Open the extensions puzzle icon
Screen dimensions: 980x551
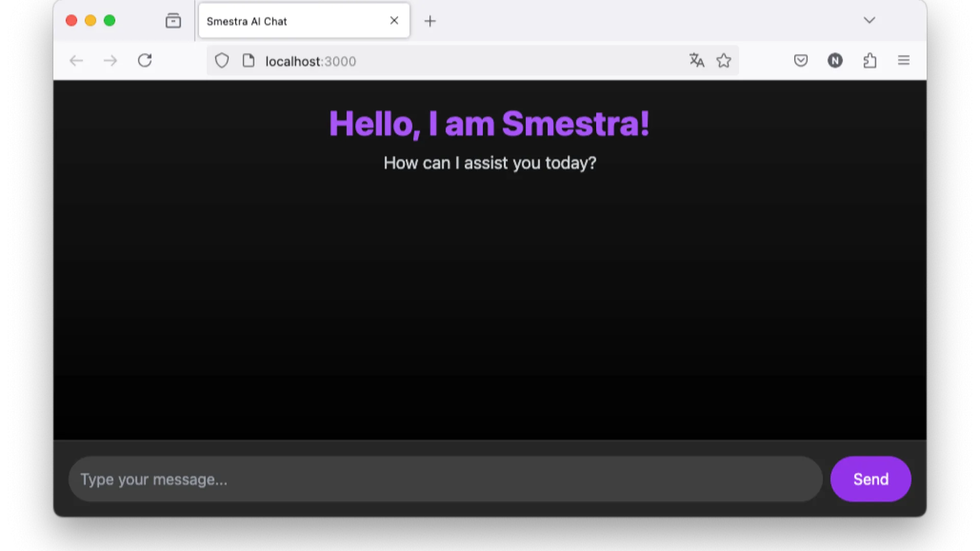870,61
